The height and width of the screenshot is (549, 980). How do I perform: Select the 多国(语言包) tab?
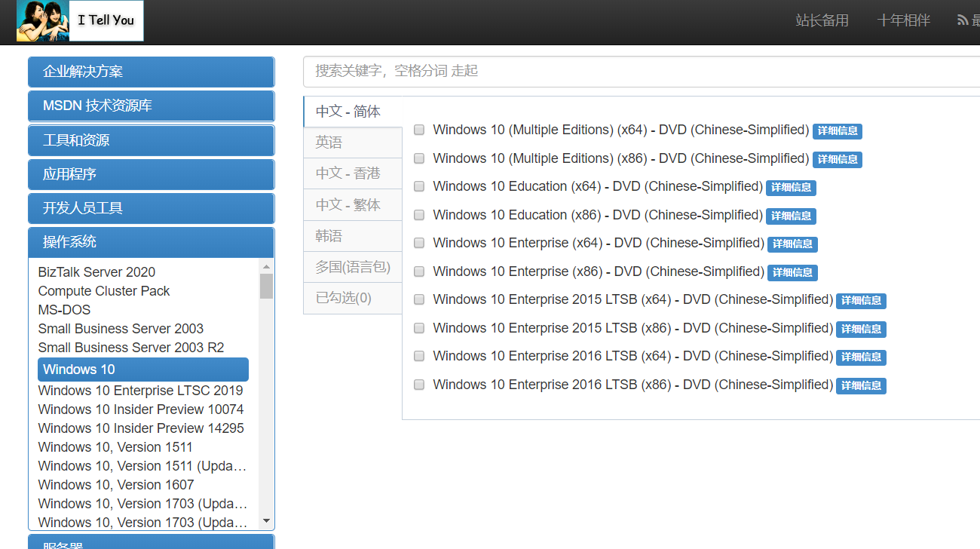click(x=353, y=267)
